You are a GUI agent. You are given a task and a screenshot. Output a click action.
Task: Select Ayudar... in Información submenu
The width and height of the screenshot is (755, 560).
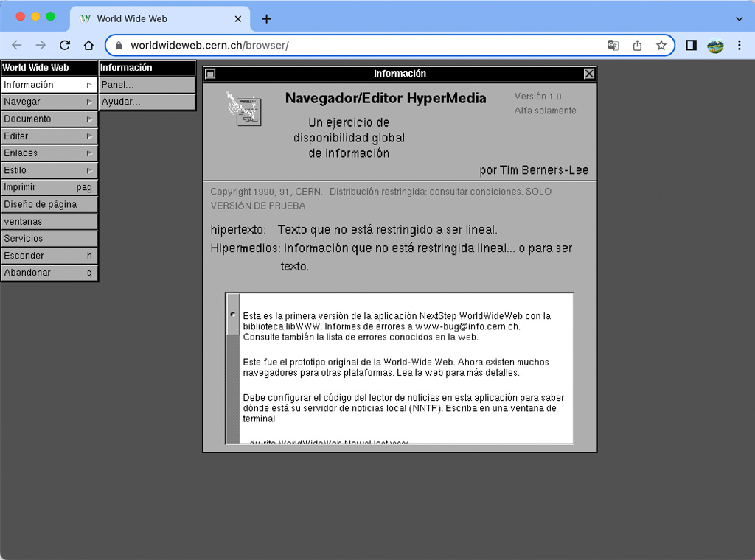[147, 102]
